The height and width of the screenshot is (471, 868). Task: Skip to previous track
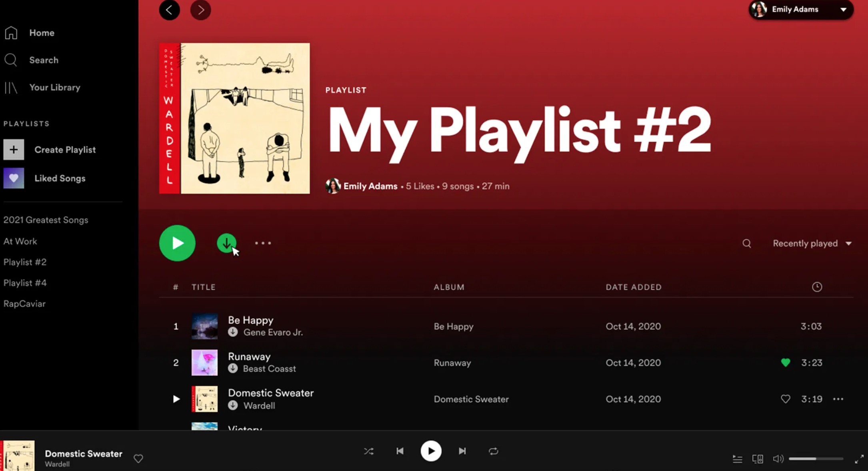point(400,451)
